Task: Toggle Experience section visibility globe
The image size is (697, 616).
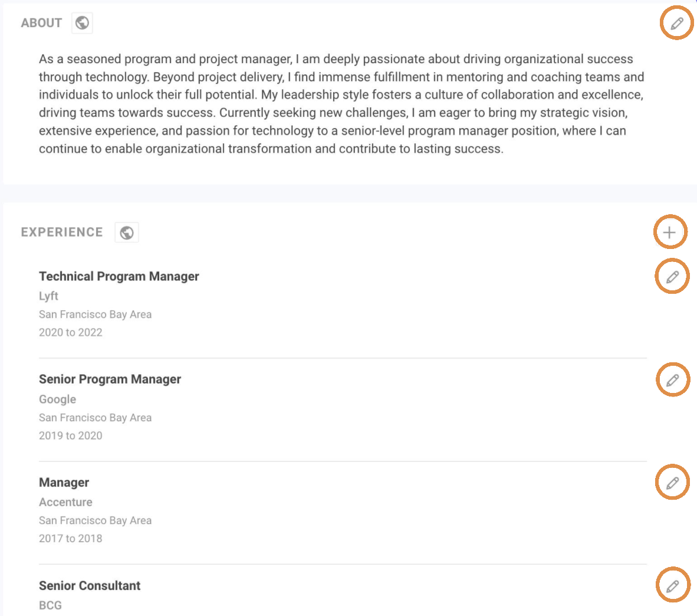Action: [127, 232]
